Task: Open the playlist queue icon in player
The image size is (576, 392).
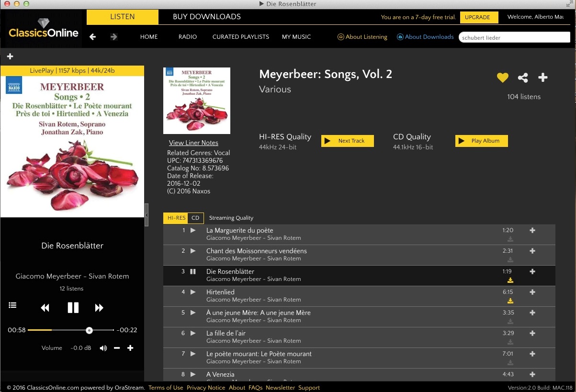Action: coord(12,305)
